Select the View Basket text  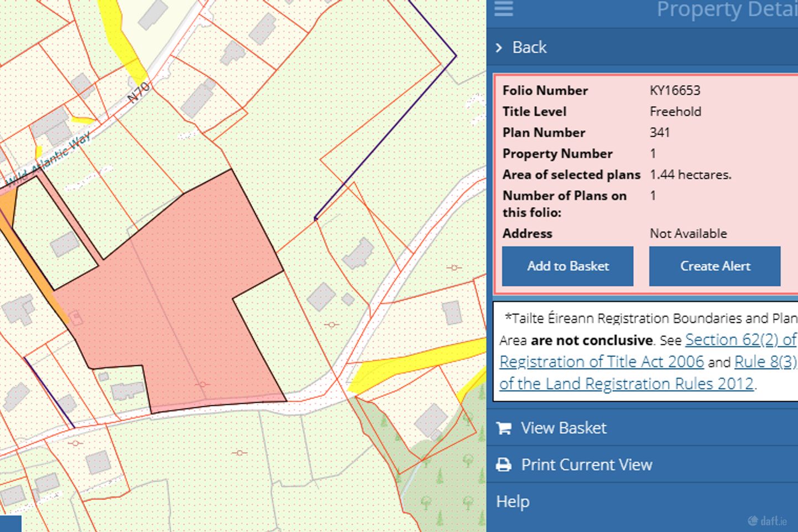[x=564, y=428]
